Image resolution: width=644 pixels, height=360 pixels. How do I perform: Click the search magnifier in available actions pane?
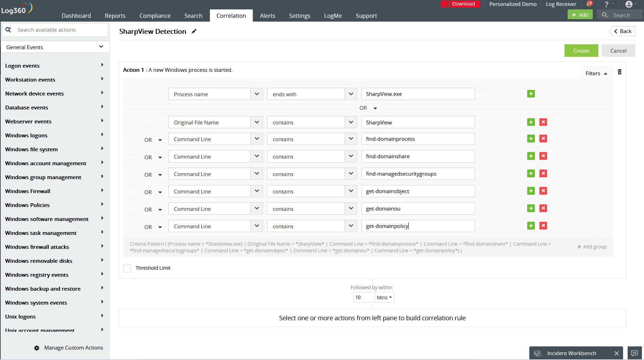coord(9,30)
